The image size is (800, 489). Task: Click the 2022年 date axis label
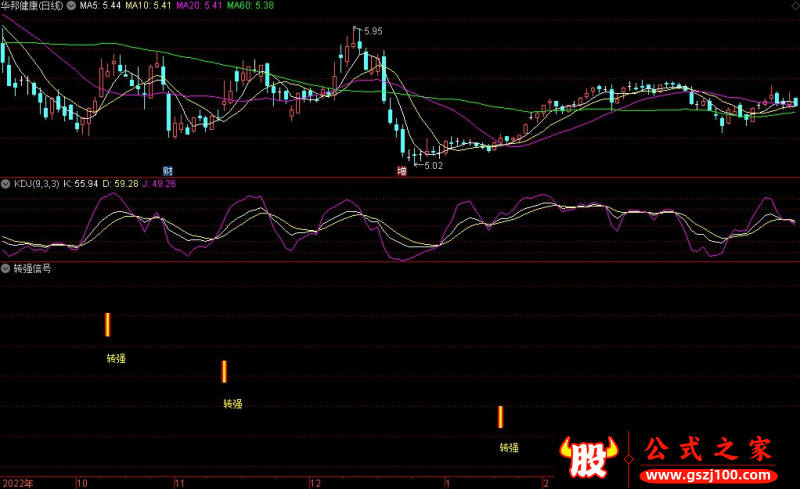[x=17, y=482]
